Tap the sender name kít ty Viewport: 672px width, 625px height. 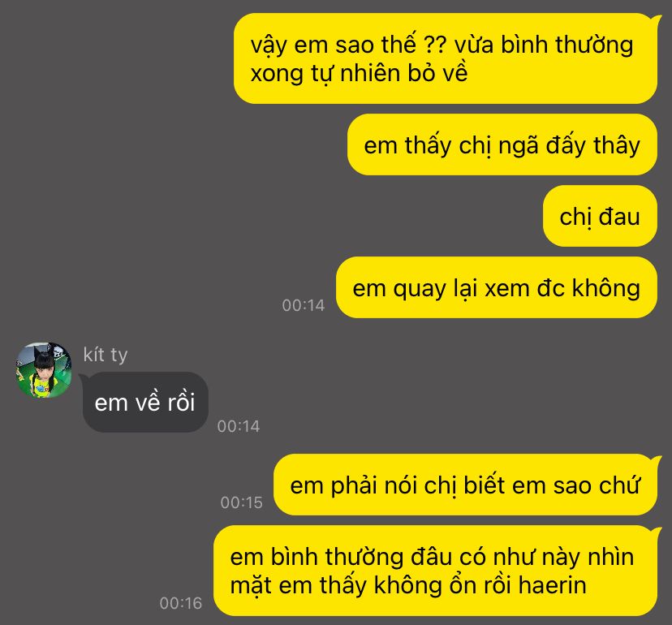[106, 355]
